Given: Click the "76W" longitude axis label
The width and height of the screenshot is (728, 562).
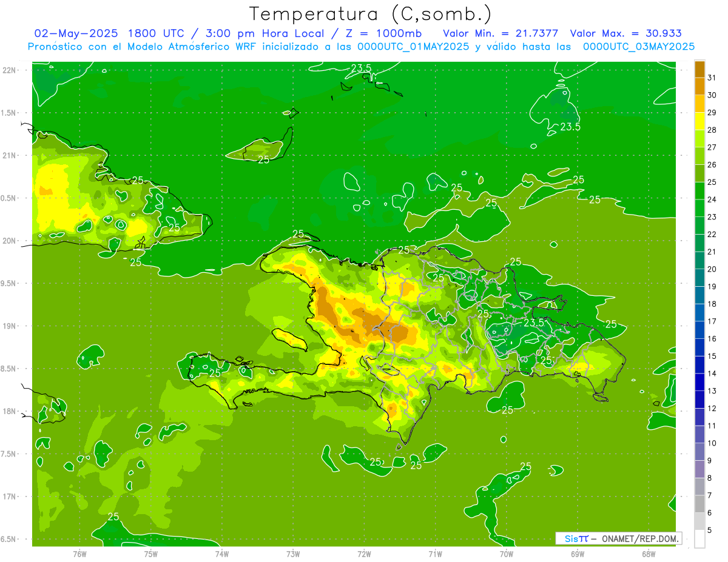Looking at the screenshot, I should pyautogui.click(x=79, y=554).
